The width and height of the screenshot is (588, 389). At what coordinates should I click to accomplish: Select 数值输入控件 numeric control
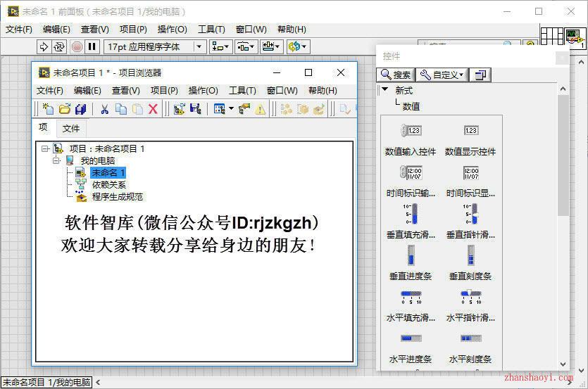(x=411, y=140)
